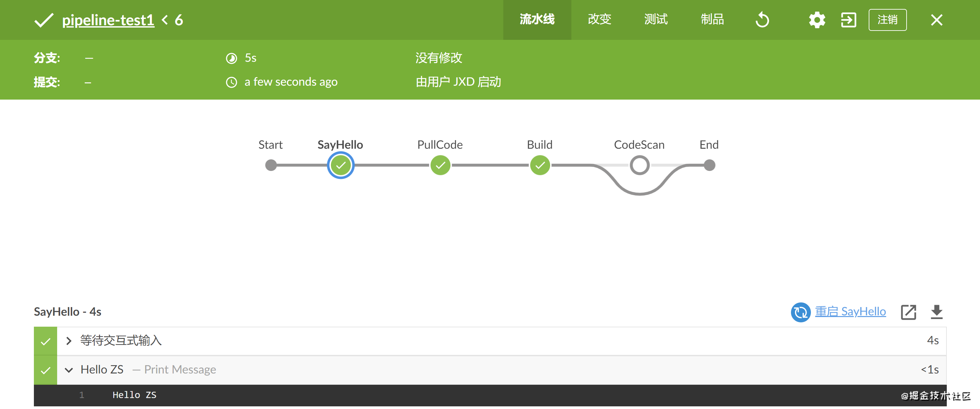This screenshot has width=980, height=409.
Task: Select the PullCode stage node
Action: pyautogui.click(x=440, y=165)
